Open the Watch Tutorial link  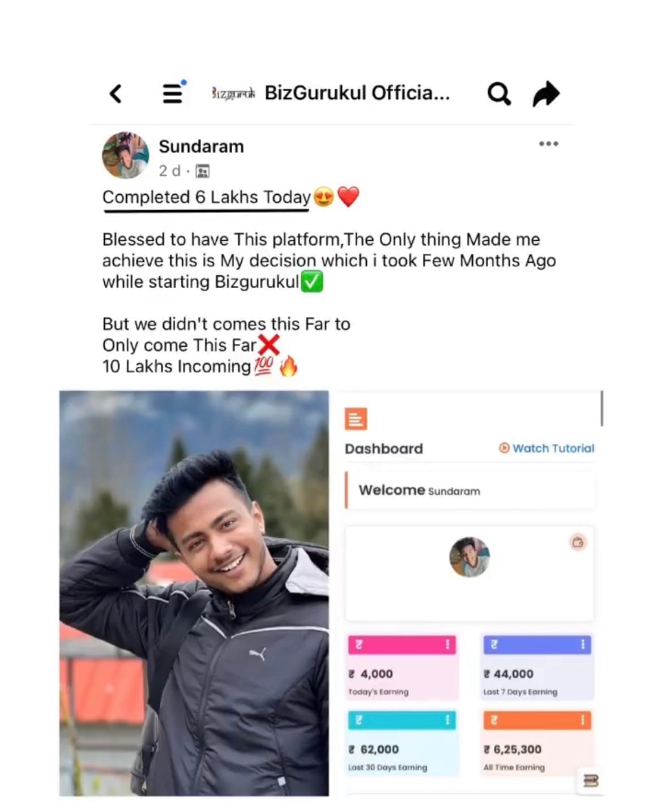(546, 448)
